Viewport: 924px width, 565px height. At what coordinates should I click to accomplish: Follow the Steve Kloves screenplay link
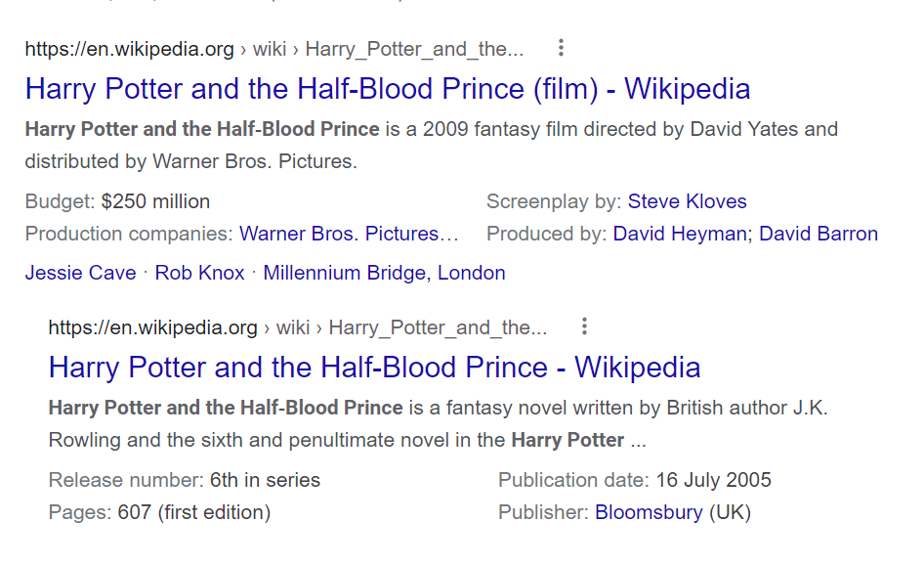(x=687, y=201)
